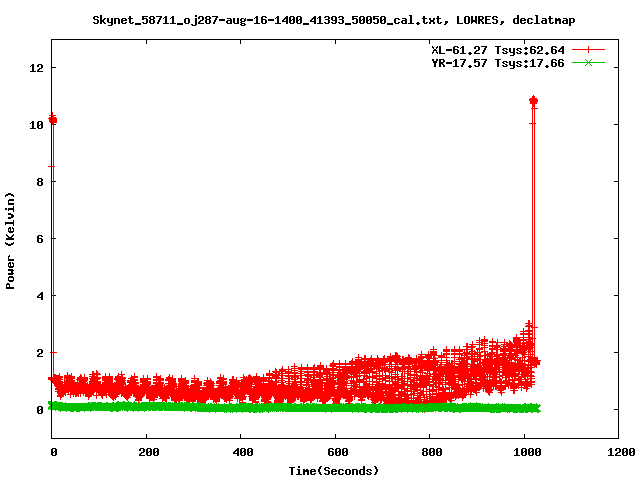Click the x-axis tick label 1200

pos(620,452)
